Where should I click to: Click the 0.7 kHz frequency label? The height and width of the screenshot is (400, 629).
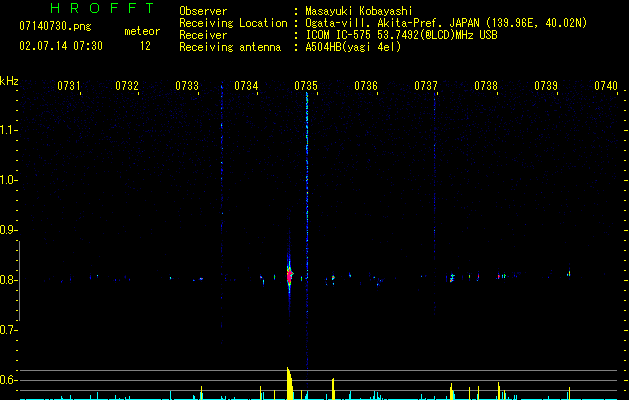tap(7, 330)
